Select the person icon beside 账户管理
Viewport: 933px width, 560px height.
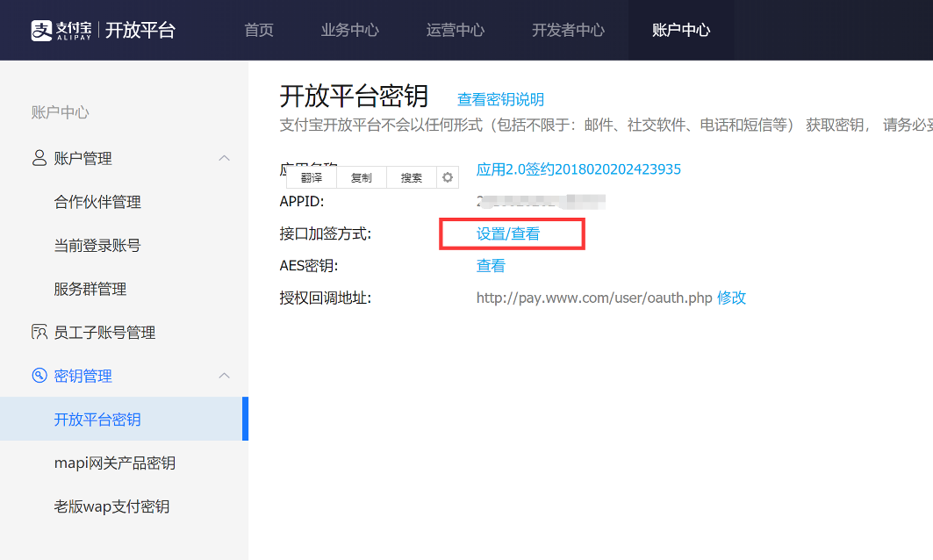click(39, 158)
